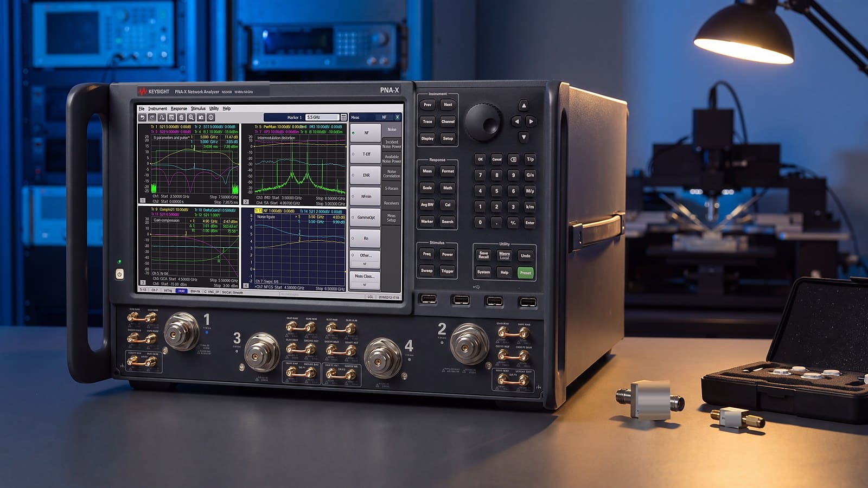Image resolution: width=868 pixels, height=488 pixels.
Task: Click the magnifier zoom icon in toolbar
Action: point(192,117)
